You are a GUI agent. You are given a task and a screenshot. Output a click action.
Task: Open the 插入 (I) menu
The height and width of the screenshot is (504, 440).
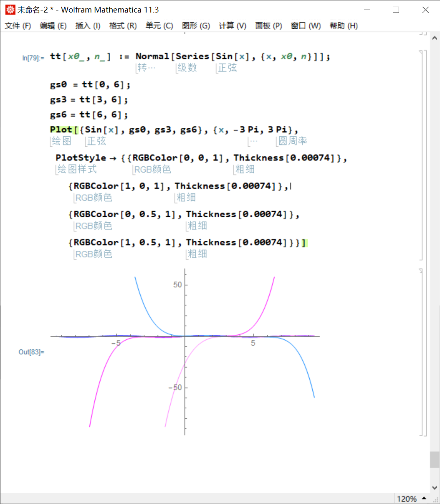pos(88,26)
